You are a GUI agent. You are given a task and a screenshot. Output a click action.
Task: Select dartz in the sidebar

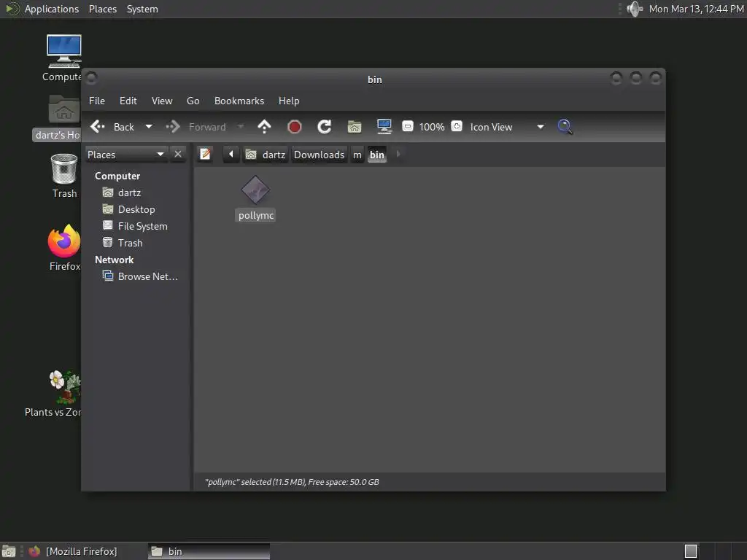[129, 192]
